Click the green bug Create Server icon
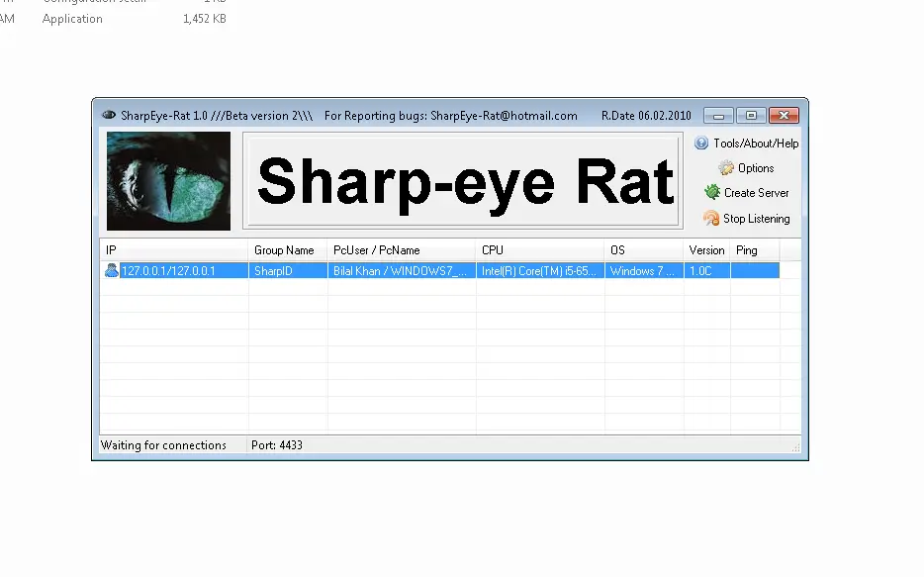The width and height of the screenshot is (924, 577). (x=714, y=193)
